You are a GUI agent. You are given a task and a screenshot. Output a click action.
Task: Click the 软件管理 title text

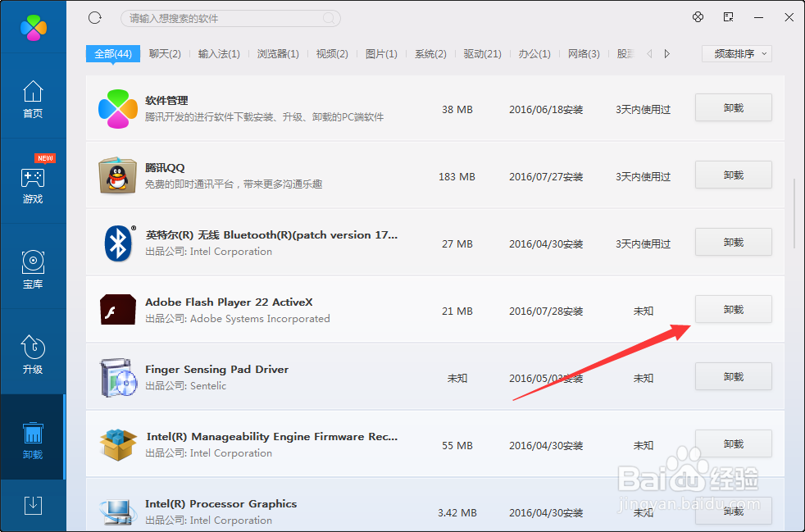(x=167, y=100)
